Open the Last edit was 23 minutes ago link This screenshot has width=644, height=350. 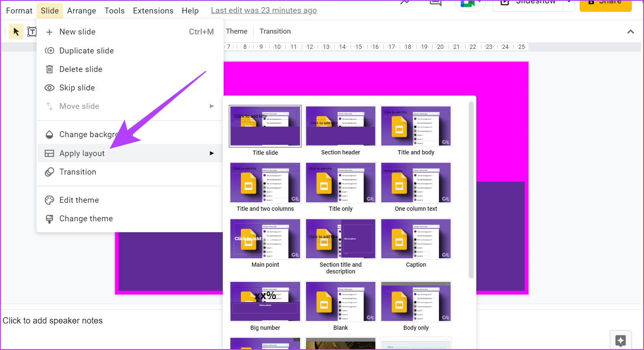(264, 11)
